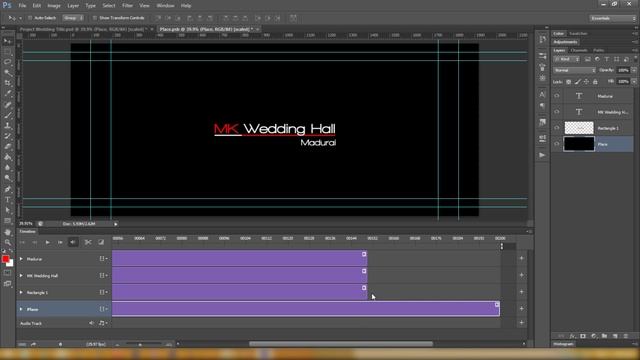This screenshot has height=360, width=640.
Task: Open the File menu
Action: (22, 6)
